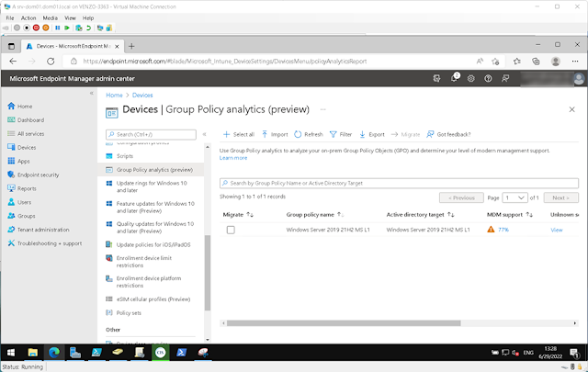Viewport: 588px width, 372px height.
Task: Open the directory and subscription icon
Action: (437, 78)
